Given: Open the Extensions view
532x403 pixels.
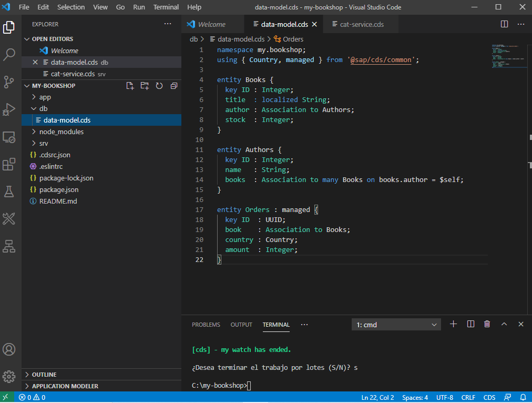Looking at the screenshot, I should point(9,165).
